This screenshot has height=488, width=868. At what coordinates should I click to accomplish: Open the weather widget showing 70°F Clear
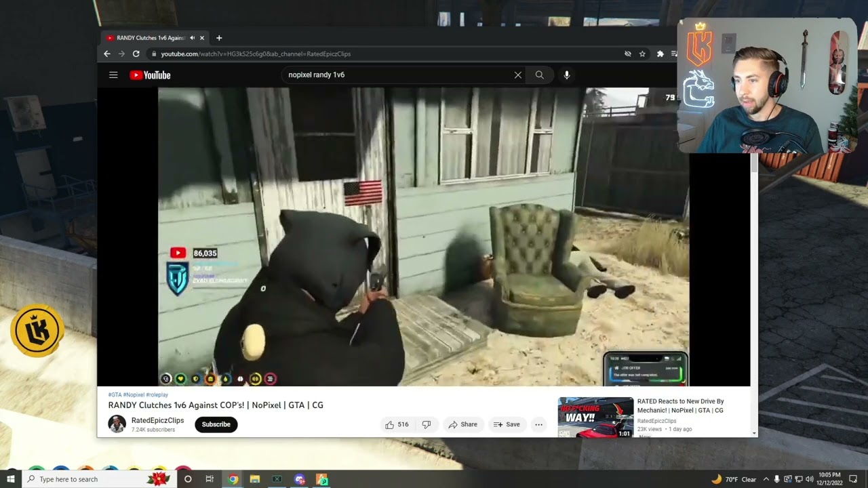(x=734, y=479)
